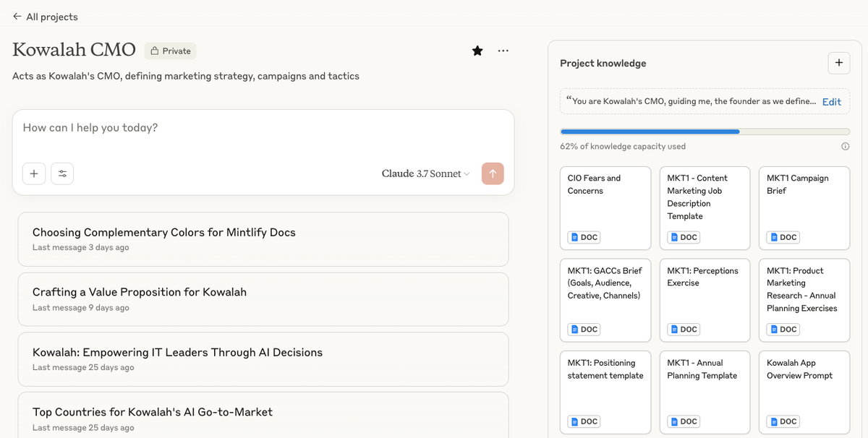Open the 'MKT1 Campaign Brief' document card

[x=804, y=208]
